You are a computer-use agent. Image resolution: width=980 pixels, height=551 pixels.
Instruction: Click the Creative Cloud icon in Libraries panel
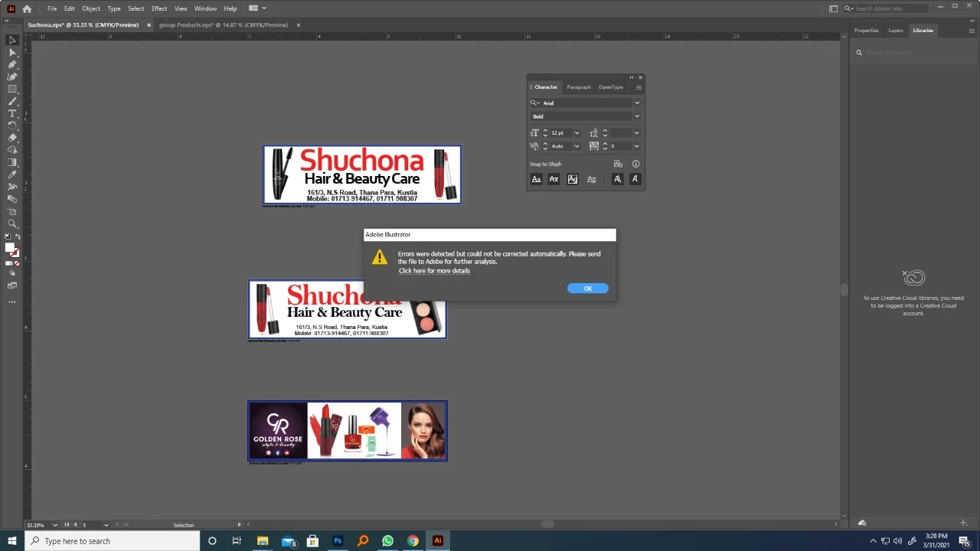pyautogui.click(x=913, y=277)
